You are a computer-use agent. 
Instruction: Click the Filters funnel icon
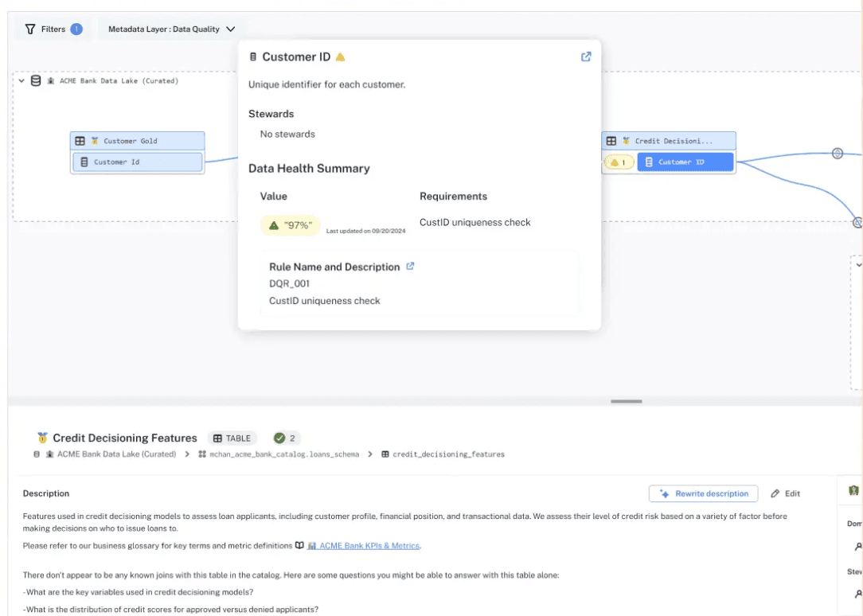click(30, 29)
